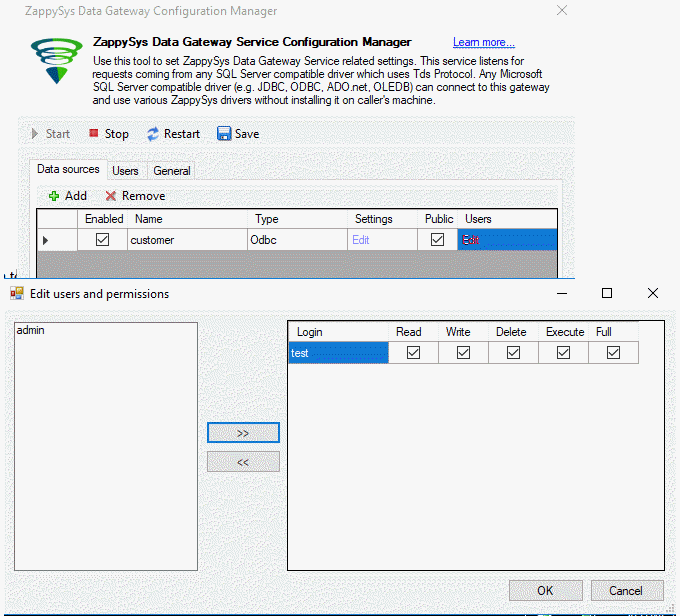Select the test login row
This screenshot has width=680, height=616.
[338, 353]
